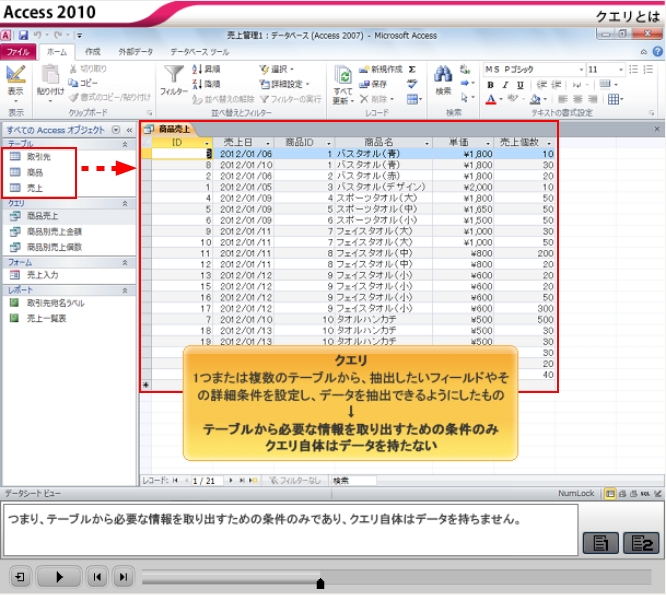The height and width of the screenshot is (595, 666).
Task: Collapse the クエリ group
Action: tap(125, 203)
